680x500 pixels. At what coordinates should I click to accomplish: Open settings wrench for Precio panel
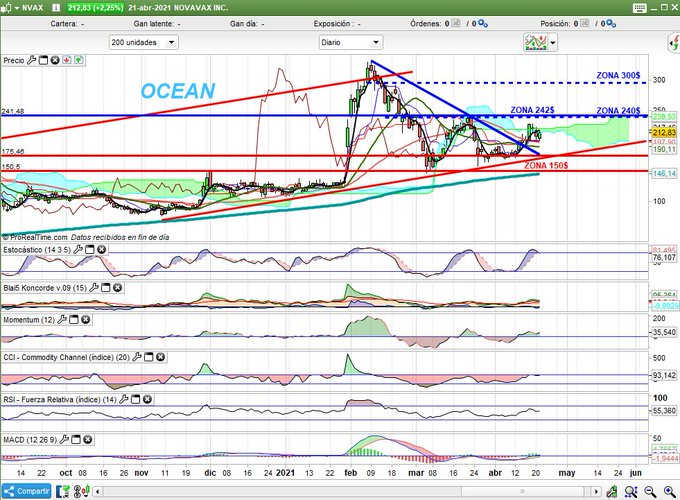32,60
